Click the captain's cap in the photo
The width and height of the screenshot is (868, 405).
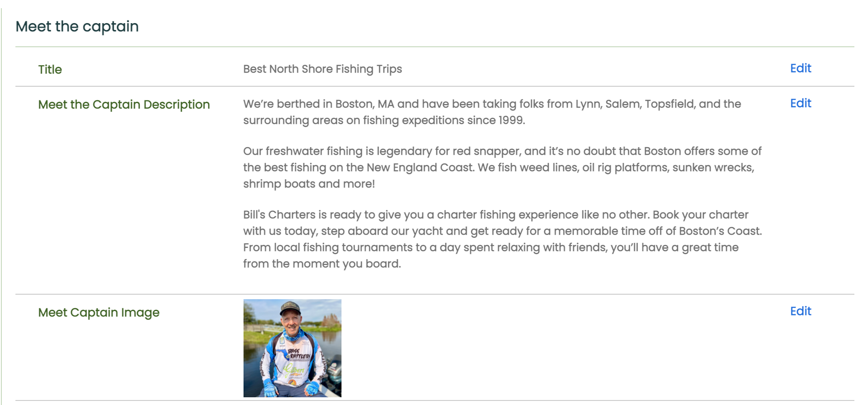point(290,308)
